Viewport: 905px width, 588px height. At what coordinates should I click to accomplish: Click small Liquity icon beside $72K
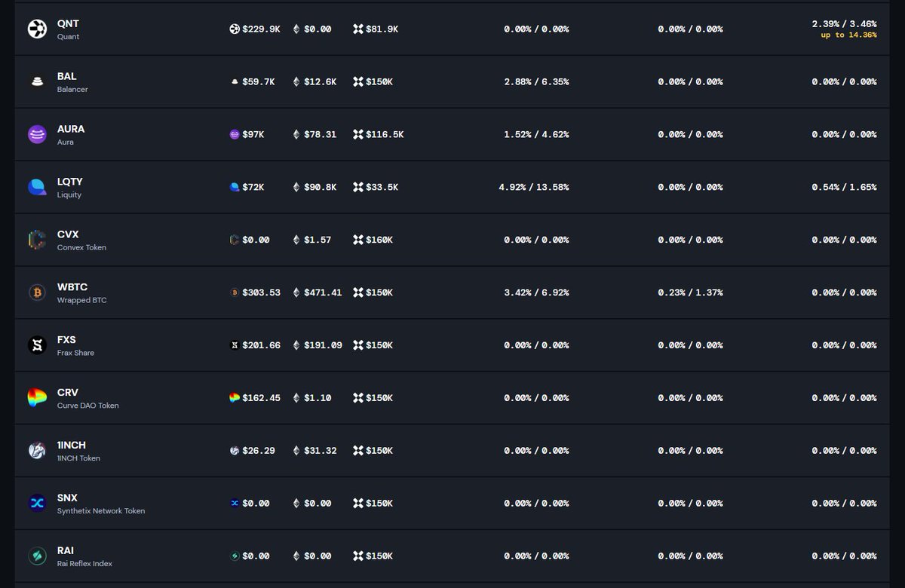pos(235,188)
